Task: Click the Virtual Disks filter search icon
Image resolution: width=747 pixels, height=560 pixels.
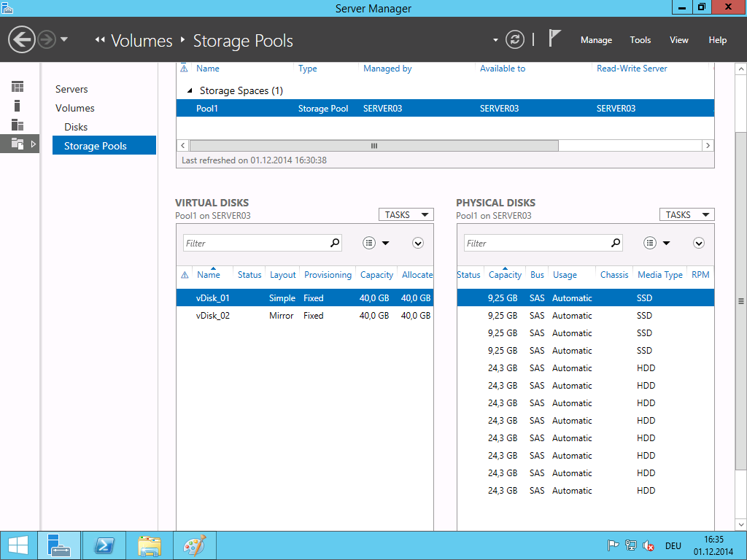Action: click(x=335, y=243)
